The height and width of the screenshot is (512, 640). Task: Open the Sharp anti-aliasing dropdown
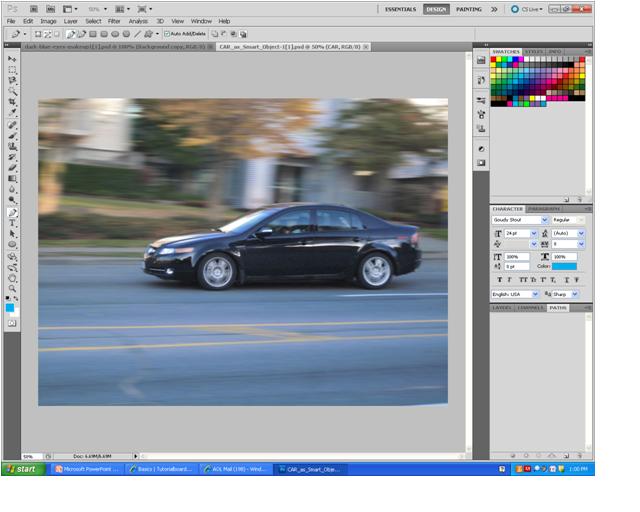pos(575,294)
